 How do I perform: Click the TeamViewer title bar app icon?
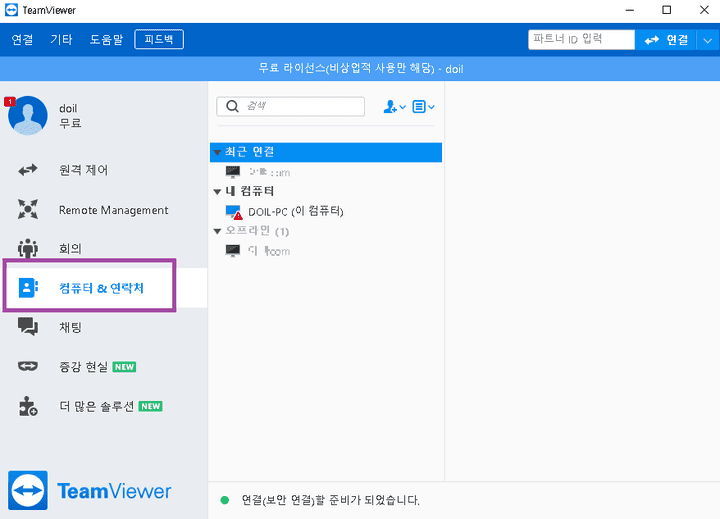coord(11,10)
